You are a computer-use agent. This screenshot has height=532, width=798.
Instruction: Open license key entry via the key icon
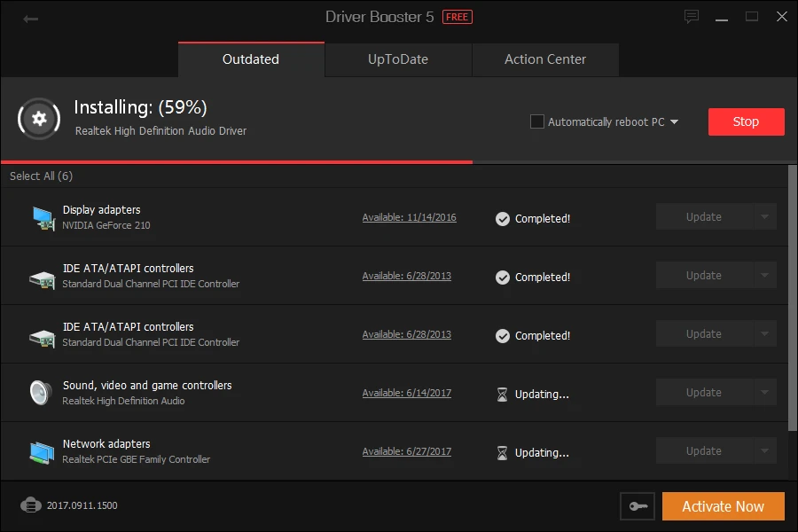[638, 505]
